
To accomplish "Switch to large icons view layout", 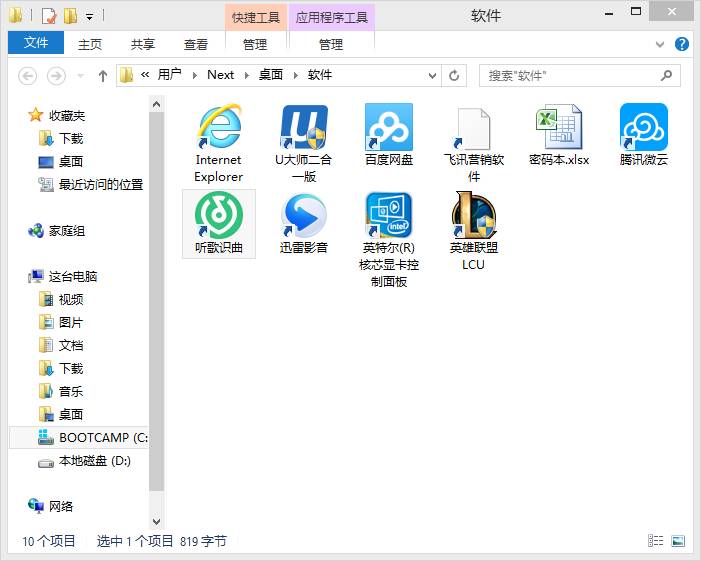I will tap(678, 541).
